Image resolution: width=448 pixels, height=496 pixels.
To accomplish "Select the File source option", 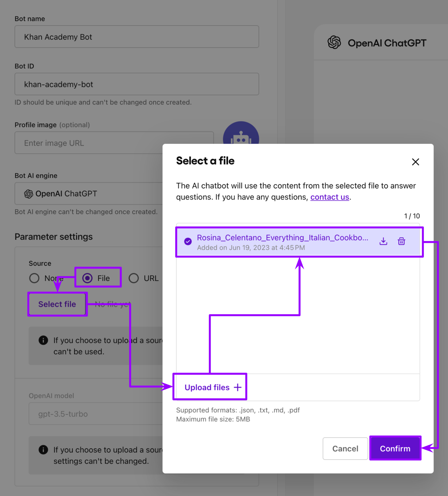I will coord(87,278).
